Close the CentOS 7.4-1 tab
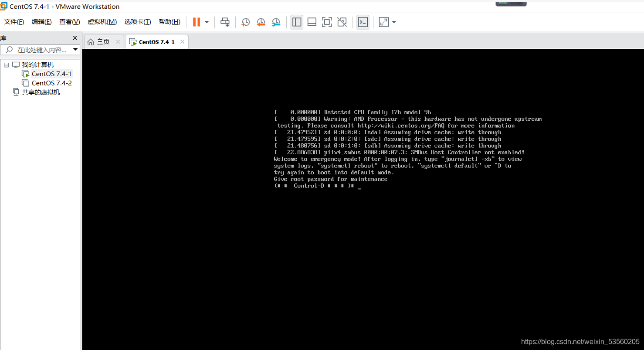This screenshot has height=350, width=644. (x=182, y=42)
